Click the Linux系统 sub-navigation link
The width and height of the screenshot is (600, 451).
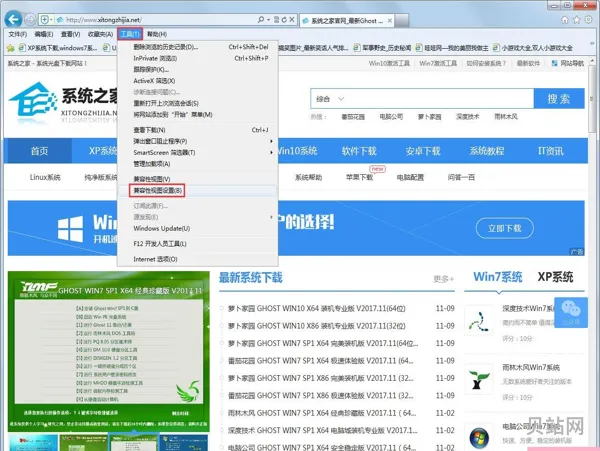click(45, 177)
